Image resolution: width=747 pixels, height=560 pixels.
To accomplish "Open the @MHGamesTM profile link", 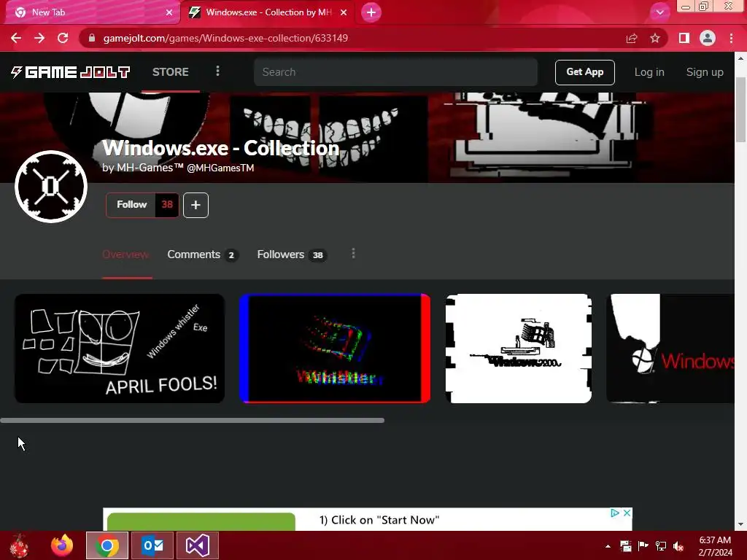I will (220, 168).
